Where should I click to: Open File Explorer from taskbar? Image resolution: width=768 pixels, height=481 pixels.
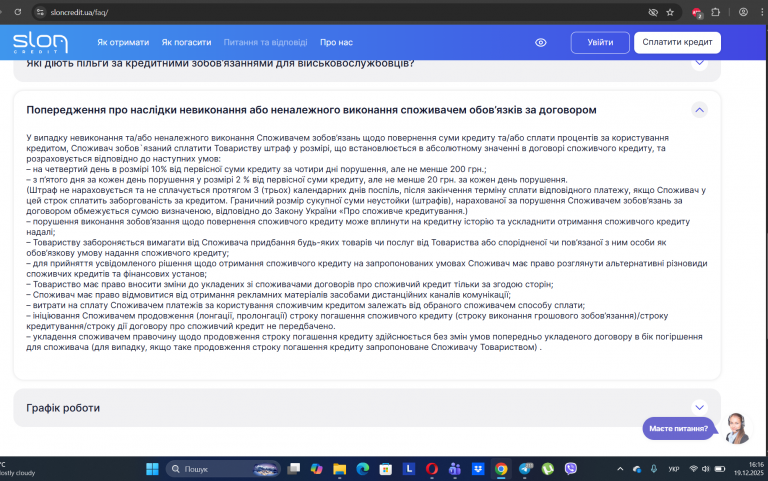pyautogui.click(x=339, y=469)
